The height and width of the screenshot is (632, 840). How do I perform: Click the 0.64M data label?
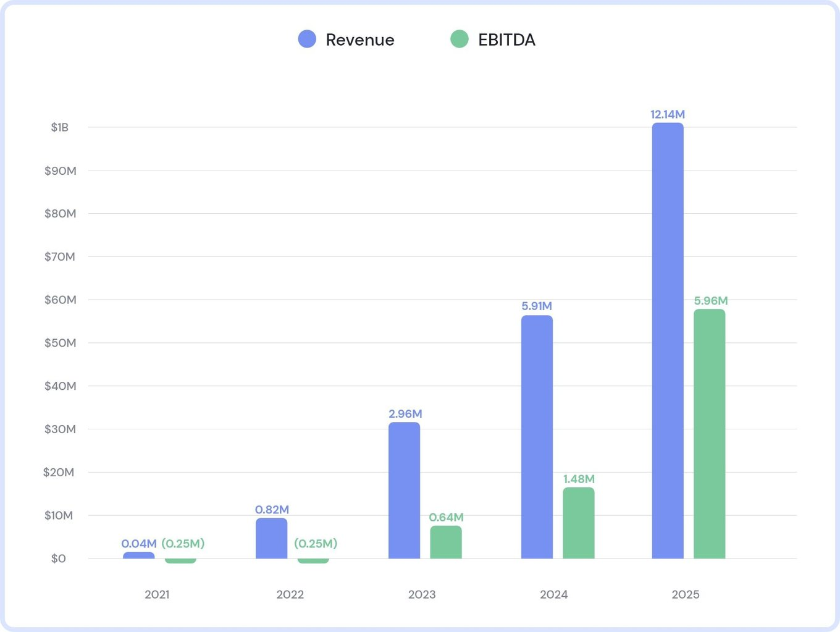446,517
